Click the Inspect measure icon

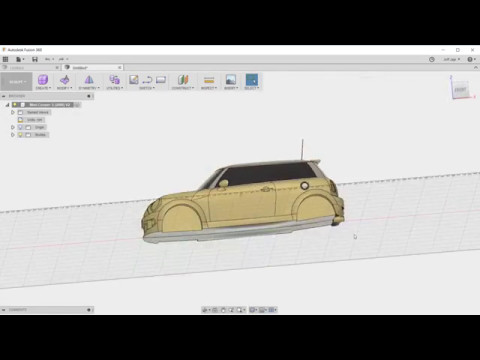pos(209,80)
